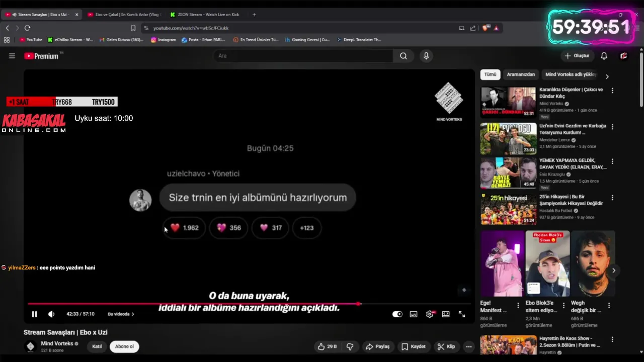The height and width of the screenshot is (362, 644).
Task: Open the 'YouTube' bookmark
Action: tap(31, 40)
